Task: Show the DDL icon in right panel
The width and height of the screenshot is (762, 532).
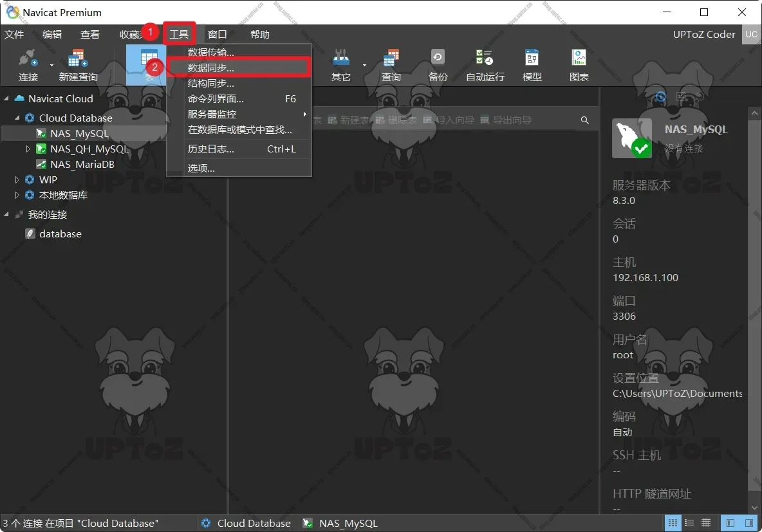Action: pyautogui.click(x=682, y=96)
